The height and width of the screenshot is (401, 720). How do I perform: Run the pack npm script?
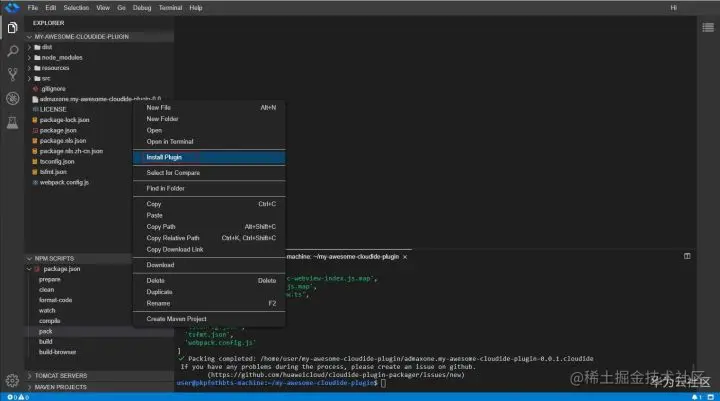(45, 332)
